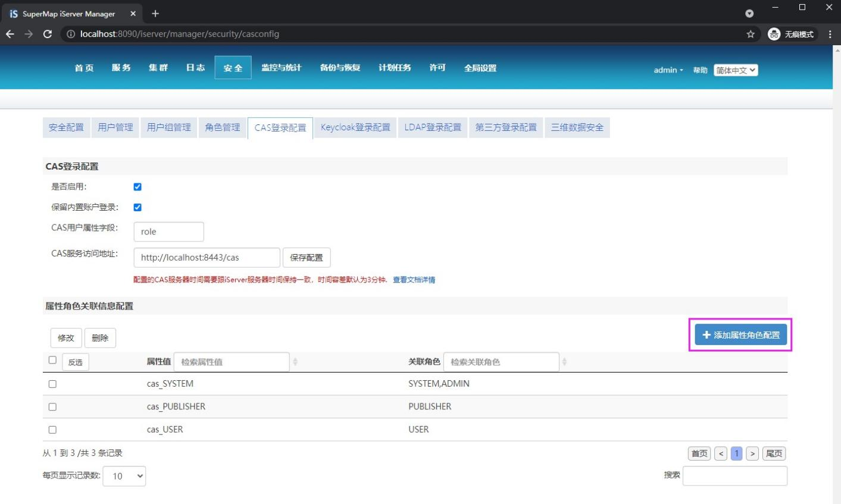Image resolution: width=841 pixels, height=504 pixels.
Task: Open the 计划任务 navigation menu
Action: point(395,68)
